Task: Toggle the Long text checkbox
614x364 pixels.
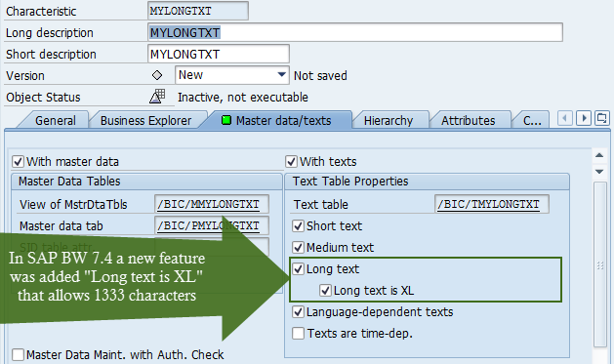Action: tap(299, 269)
